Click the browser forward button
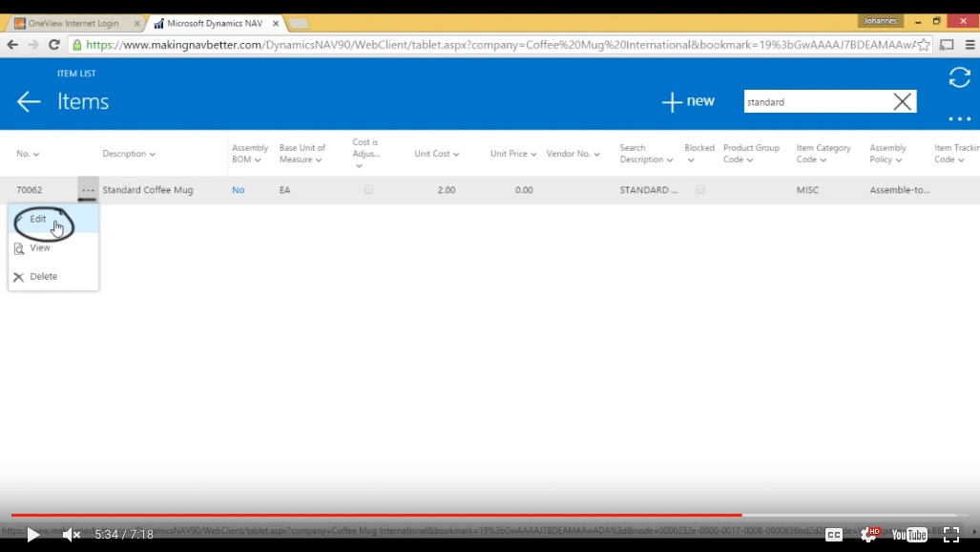Viewport: 980px width, 552px height. click(33, 45)
